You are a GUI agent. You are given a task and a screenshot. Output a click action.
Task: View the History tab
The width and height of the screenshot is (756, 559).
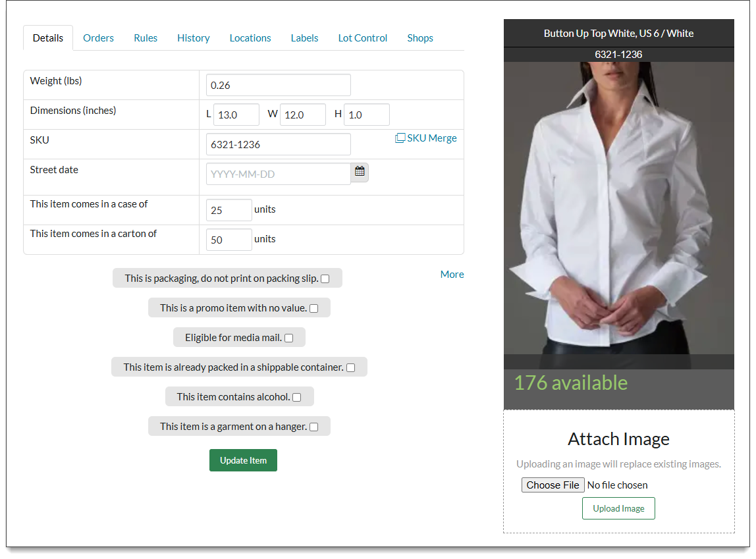(193, 38)
